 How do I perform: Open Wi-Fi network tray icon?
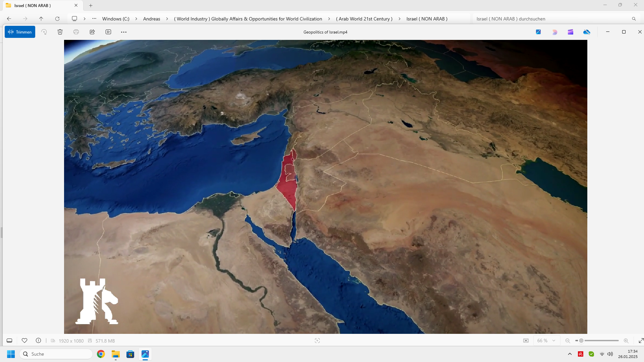(x=602, y=354)
